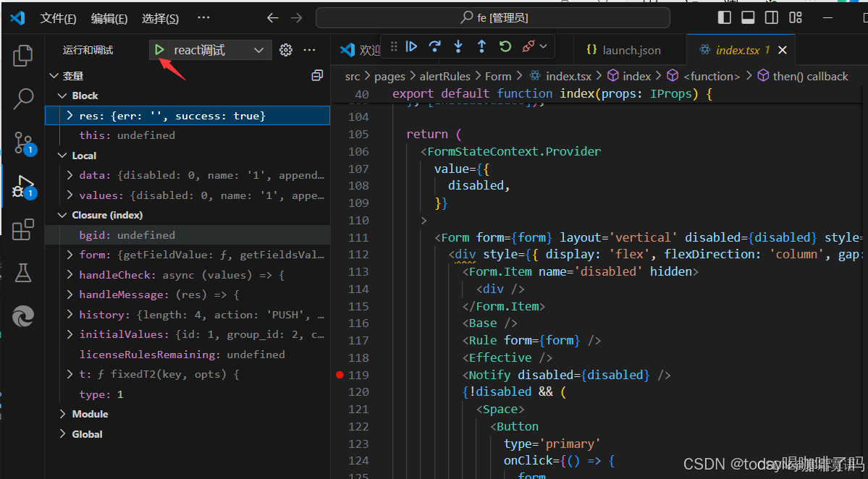Expand the res variable entry
The width and height of the screenshot is (868, 479).
coord(69,116)
